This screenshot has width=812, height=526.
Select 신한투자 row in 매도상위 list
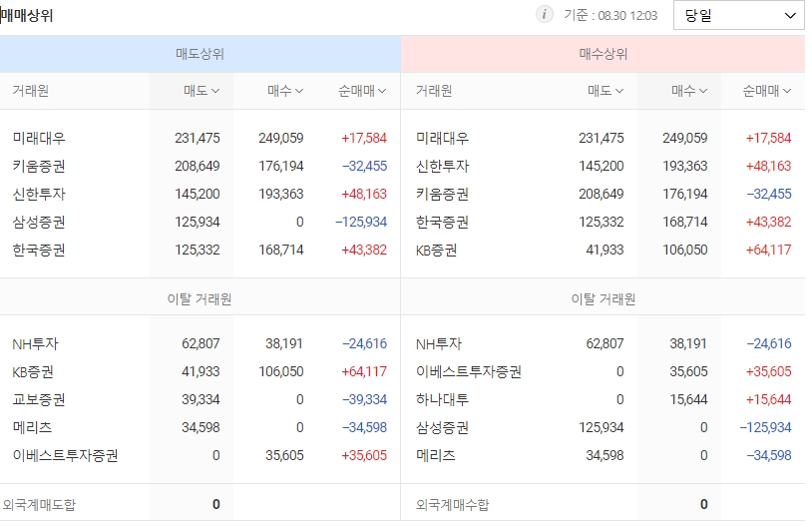[x=200, y=194]
